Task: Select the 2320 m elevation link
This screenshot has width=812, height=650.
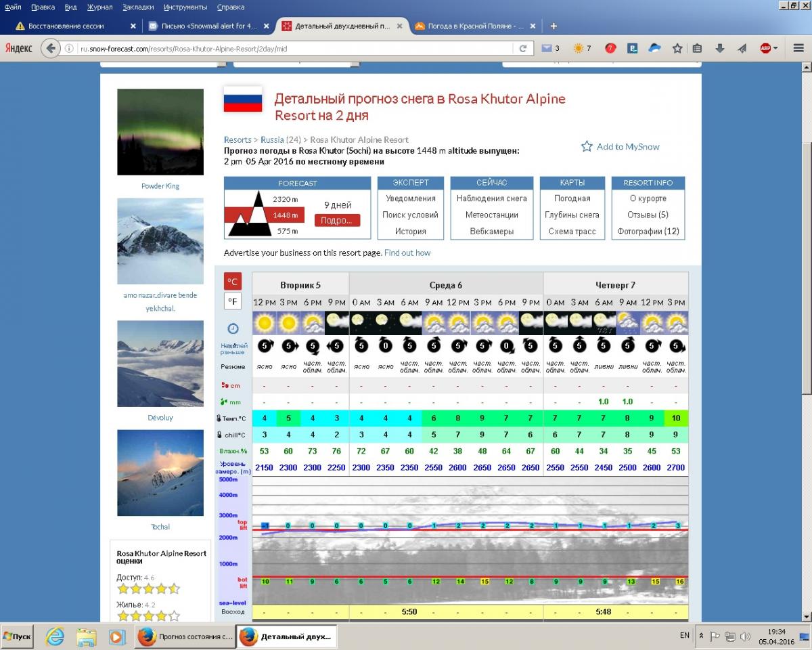Action: coord(285,199)
